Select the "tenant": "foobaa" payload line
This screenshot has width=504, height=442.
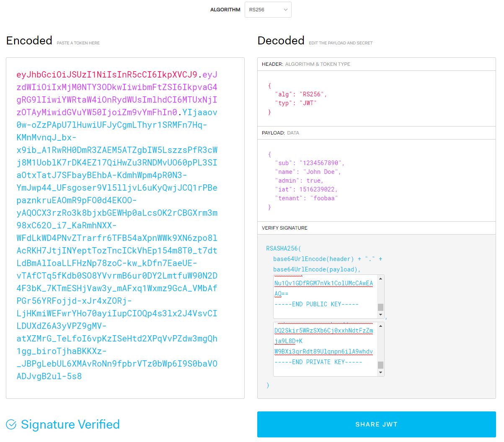(x=306, y=198)
